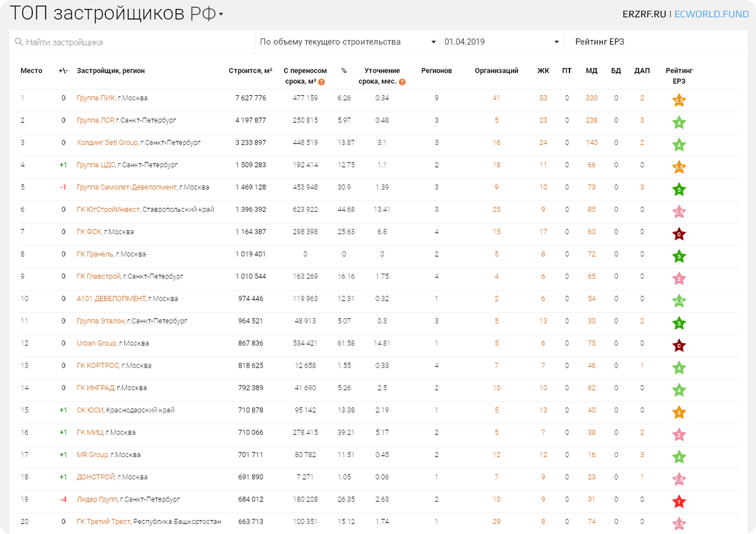This screenshot has width=756, height=534.
Task: Click the magnifier icon in the search box
Action: click(x=19, y=42)
